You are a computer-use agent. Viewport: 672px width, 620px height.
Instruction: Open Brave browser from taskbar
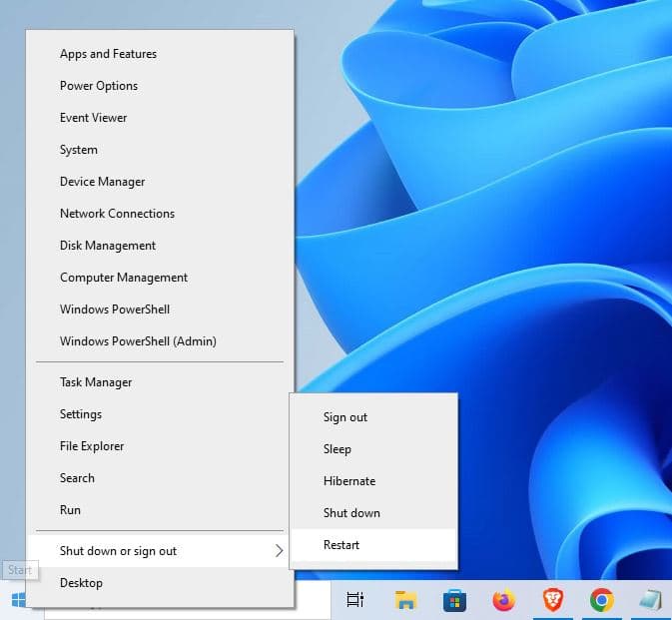coord(552,600)
